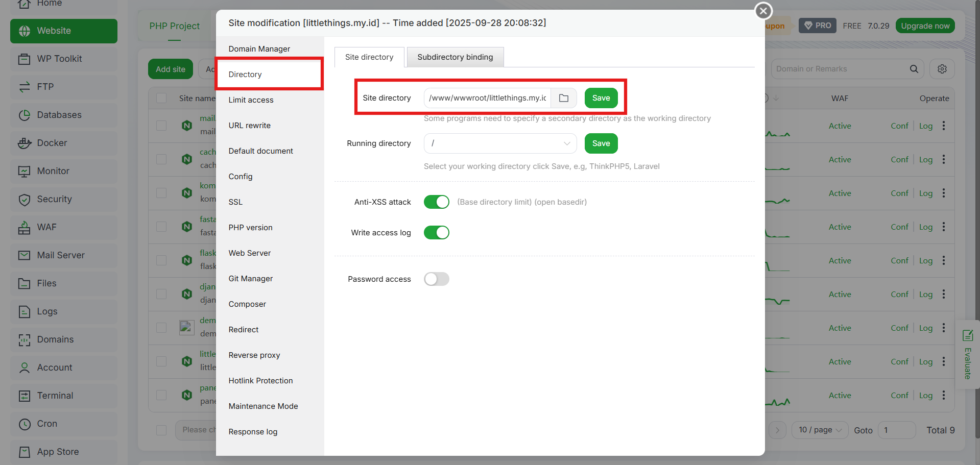
Task: Click the Logs document icon
Action: (25, 312)
